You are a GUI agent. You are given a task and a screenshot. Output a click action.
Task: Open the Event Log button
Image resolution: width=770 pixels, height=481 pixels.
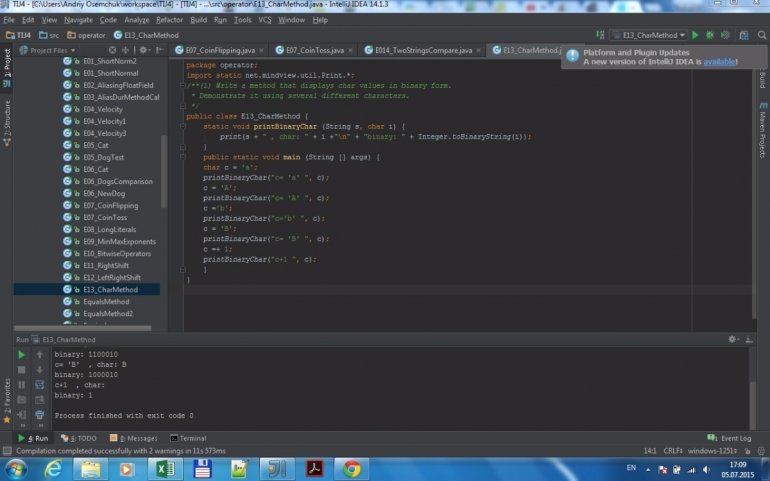730,438
